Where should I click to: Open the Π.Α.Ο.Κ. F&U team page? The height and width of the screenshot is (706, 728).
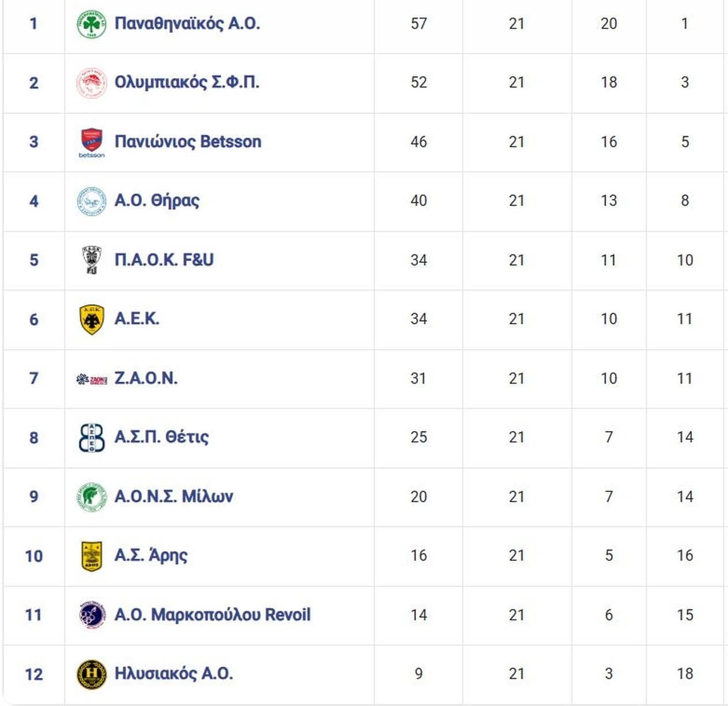coord(164,260)
